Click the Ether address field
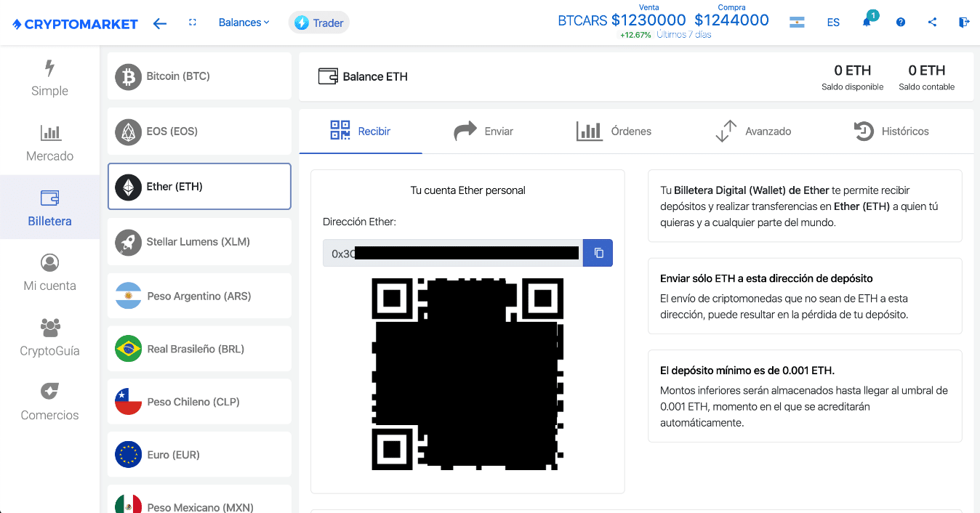Screen dimensions: 980x513 coord(453,253)
